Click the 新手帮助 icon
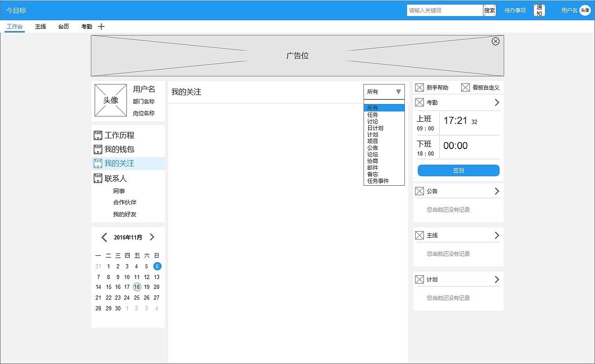 click(x=419, y=87)
